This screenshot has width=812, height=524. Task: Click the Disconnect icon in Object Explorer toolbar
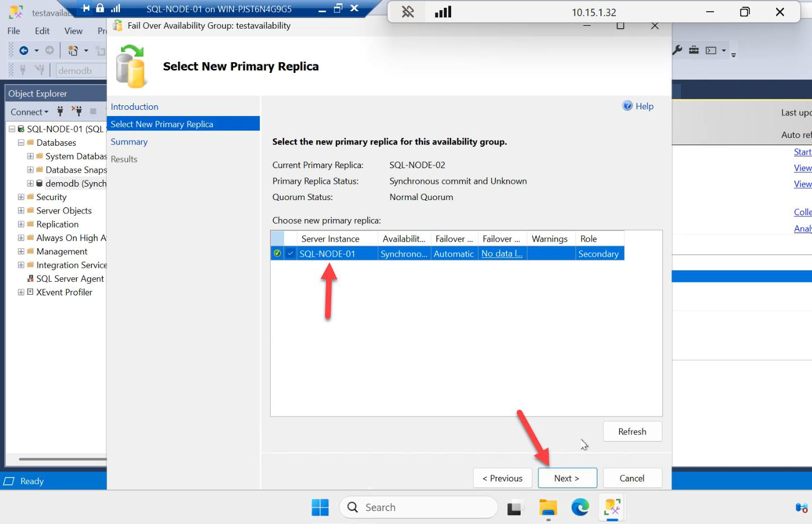pos(77,112)
